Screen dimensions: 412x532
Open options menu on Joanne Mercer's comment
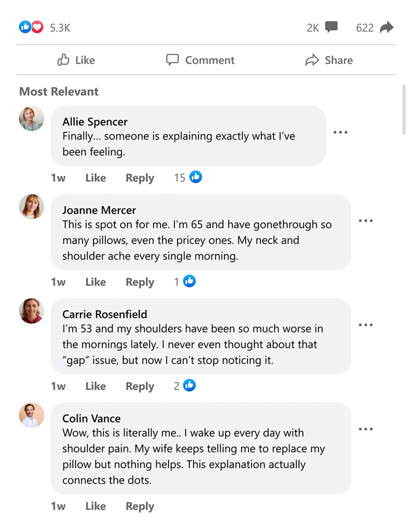click(x=366, y=220)
